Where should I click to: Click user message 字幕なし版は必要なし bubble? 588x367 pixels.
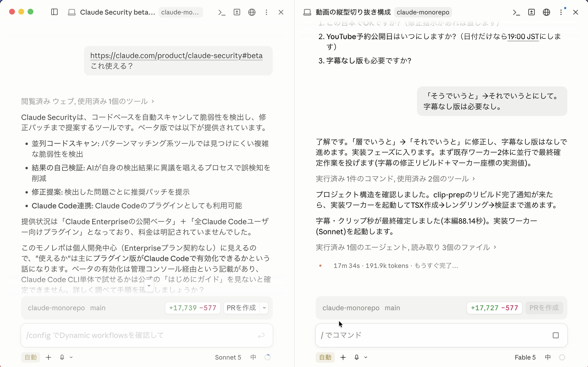click(x=492, y=101)
